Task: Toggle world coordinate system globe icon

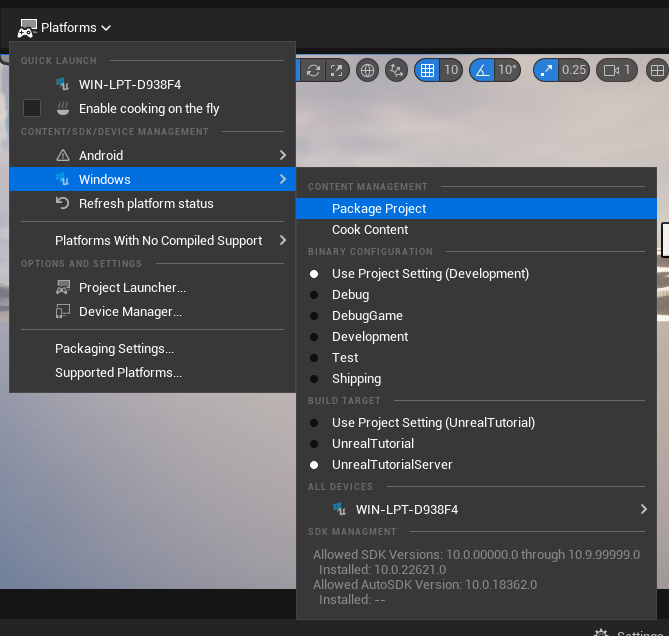Action: [368, 70]
